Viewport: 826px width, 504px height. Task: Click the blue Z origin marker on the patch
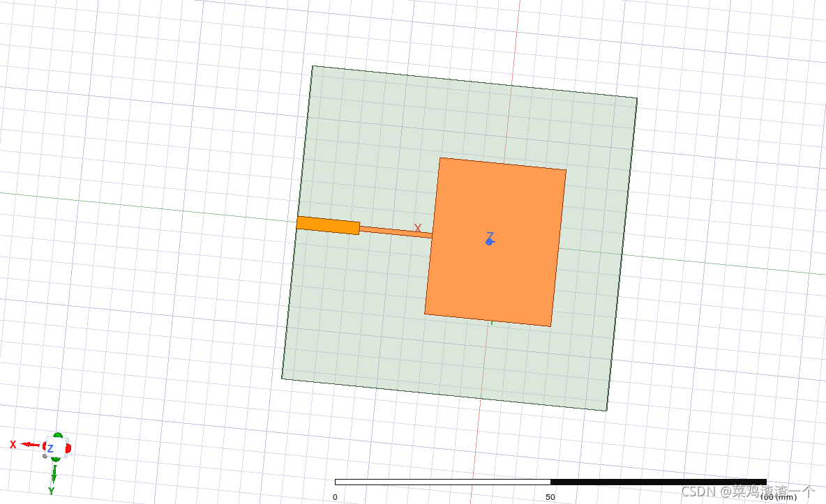[x=490, y=239]
